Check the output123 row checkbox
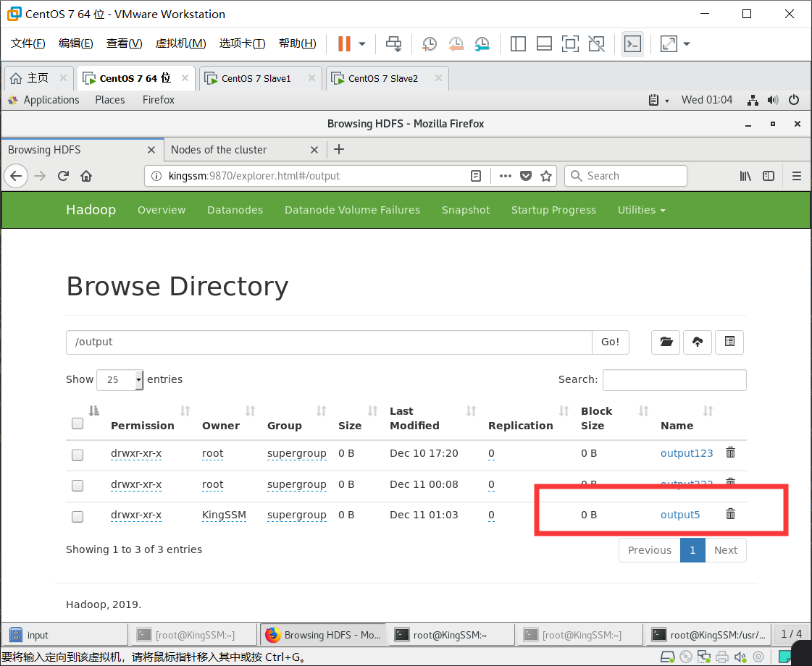The width and height of the screenshot is (812, 666). 78,455
